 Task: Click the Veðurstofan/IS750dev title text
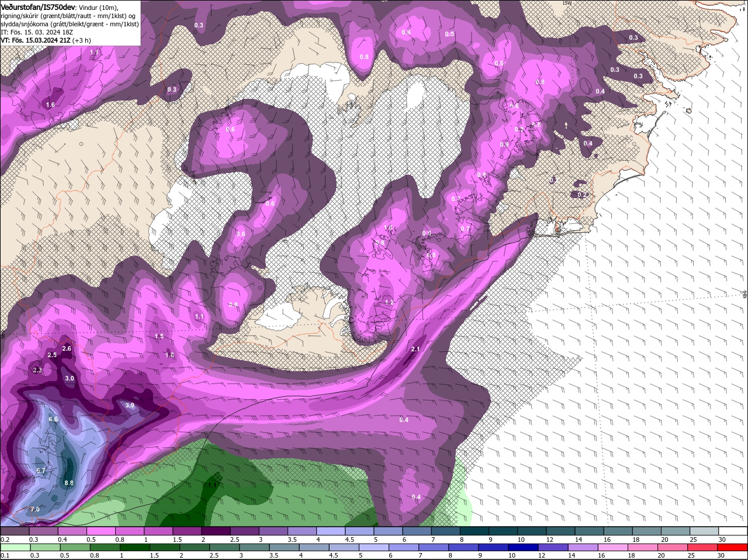[x=38, y=6]
